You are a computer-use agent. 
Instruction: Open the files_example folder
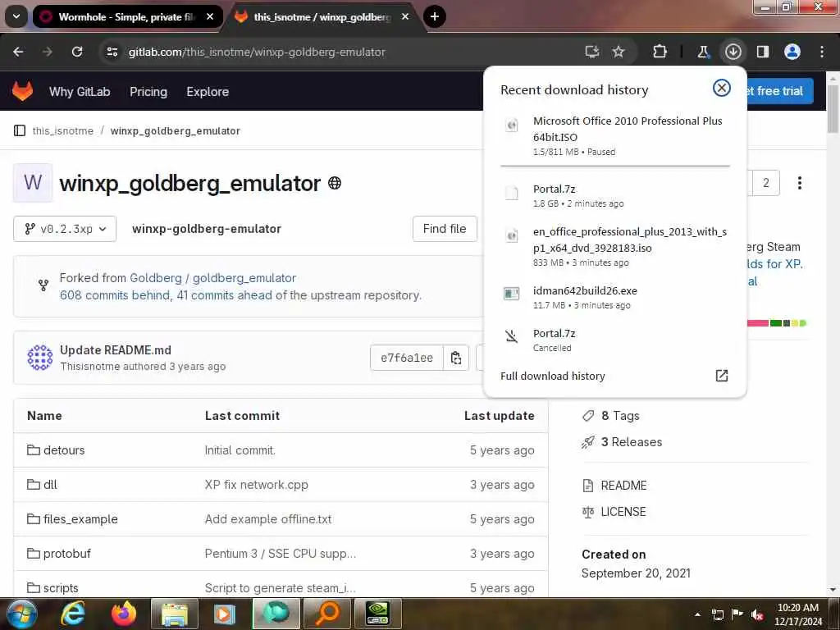(80, 519)
